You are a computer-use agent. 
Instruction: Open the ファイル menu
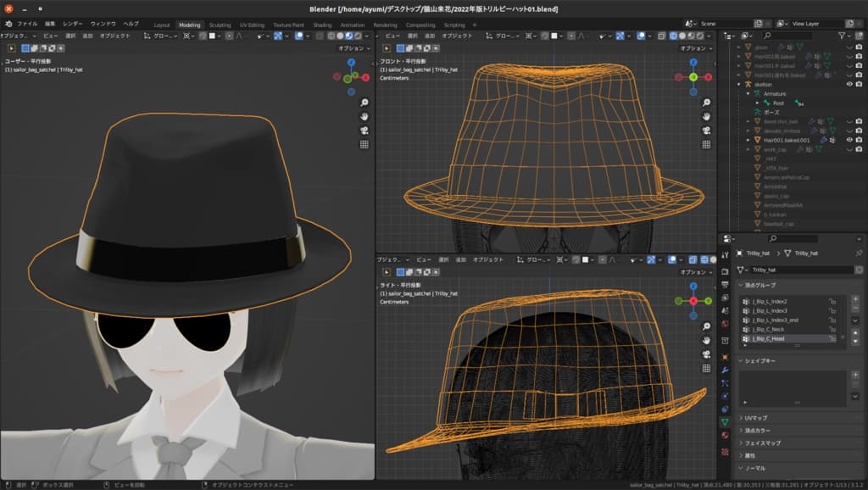[x=27, y=24]
